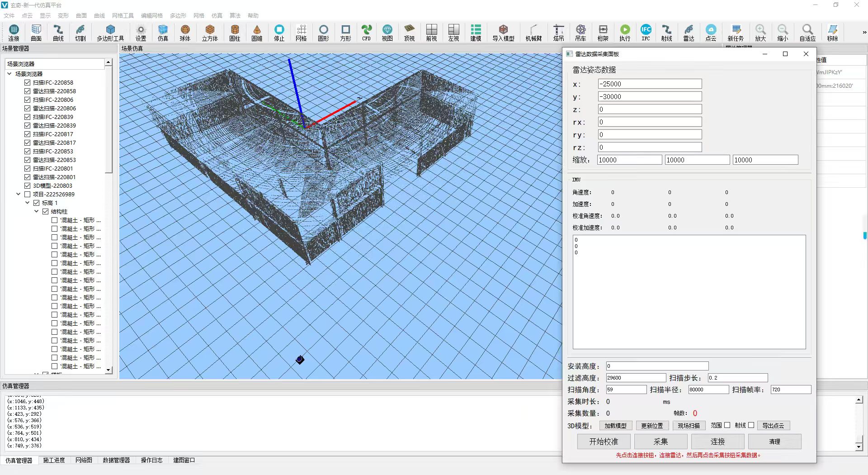This screenshot has width=868, height=475.
Task: Click the 连接 (Connect) toolbar icon
Action: click(x=14, y=33)
